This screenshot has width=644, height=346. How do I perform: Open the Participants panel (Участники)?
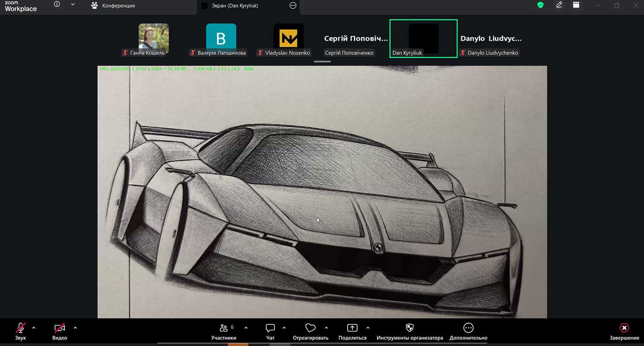(224, 331)
